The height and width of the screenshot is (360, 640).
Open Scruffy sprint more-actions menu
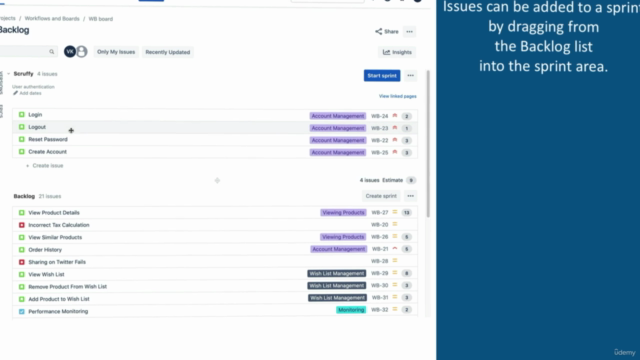(x=410, y=76)
